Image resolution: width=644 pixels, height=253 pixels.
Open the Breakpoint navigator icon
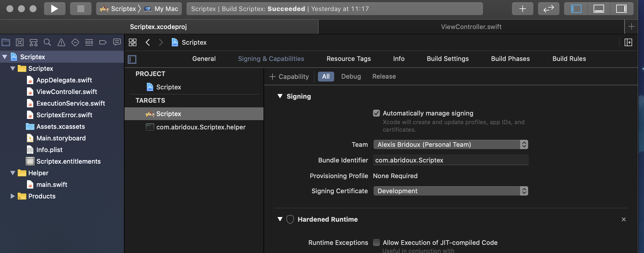(103, 42)
